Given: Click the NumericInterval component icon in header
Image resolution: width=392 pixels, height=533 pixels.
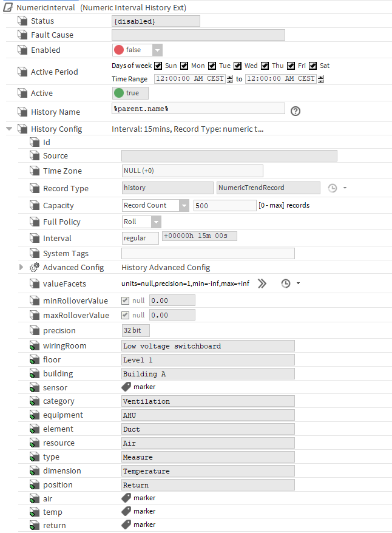Looking at the screenshot, I should pos(8,7).
